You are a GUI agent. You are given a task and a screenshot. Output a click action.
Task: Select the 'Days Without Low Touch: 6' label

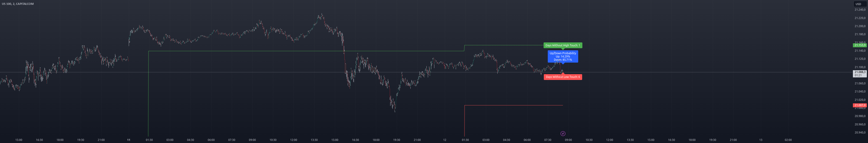563,77
